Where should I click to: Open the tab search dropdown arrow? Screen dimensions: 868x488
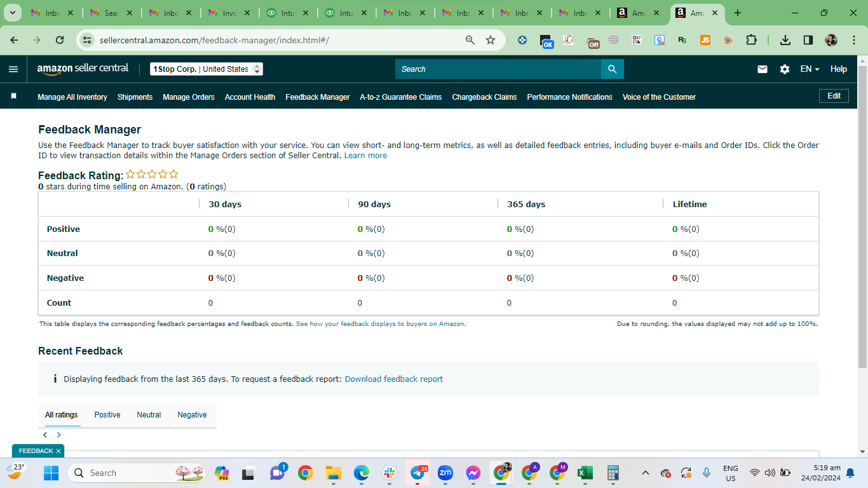tap(12, 13)
